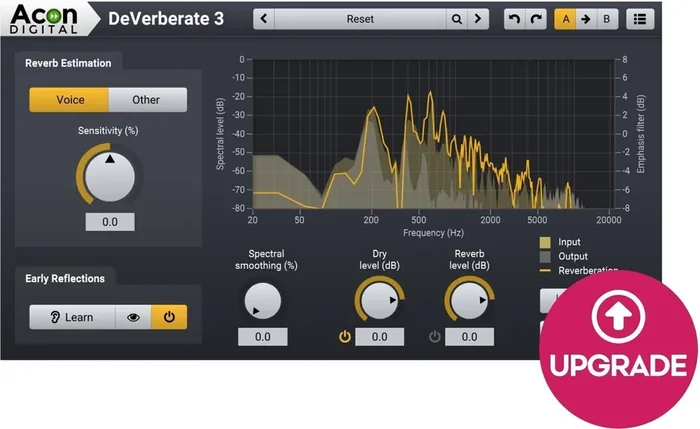This screenshot has width=700, height=429.
Task: Toggle early reflections power button
Action: click(169, 317)
